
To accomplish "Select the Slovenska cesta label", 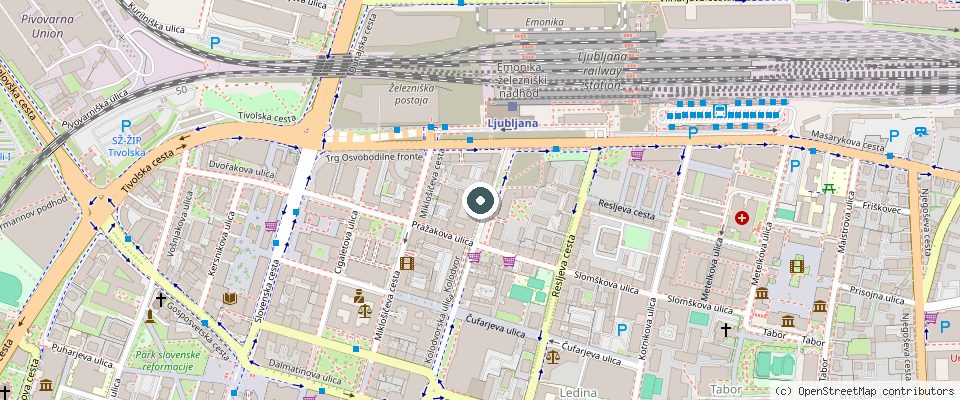I will point(266,292).
